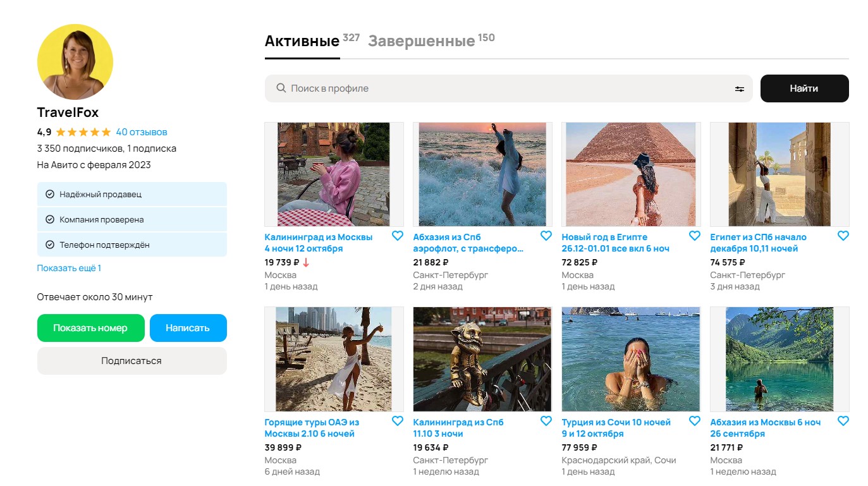Open the filters icon in the search bar
This screenshot has height=486, width=868.
[x=739, y=88]
